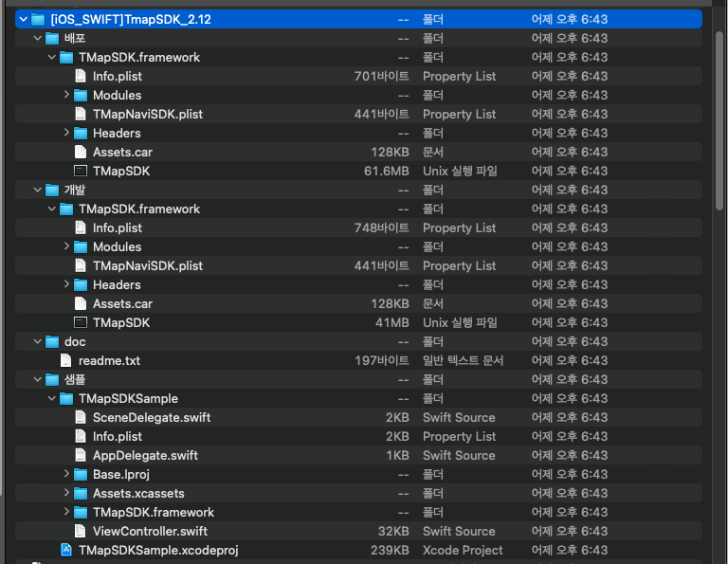Click the date in the readme.txt row
Screen dimensions: 728x564
pyautogui.click(x=569, y=361)
